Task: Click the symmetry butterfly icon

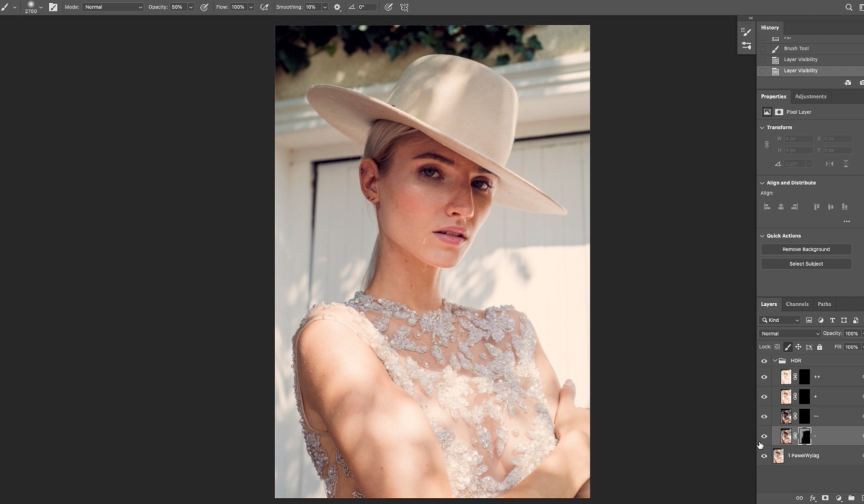Action: coord(404,7)
